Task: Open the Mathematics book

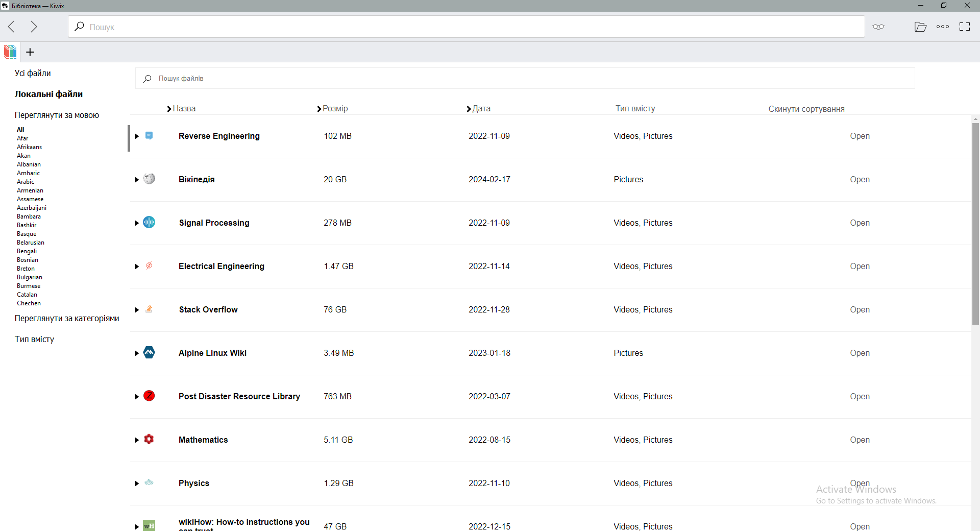Action: [x=860, y=440]
